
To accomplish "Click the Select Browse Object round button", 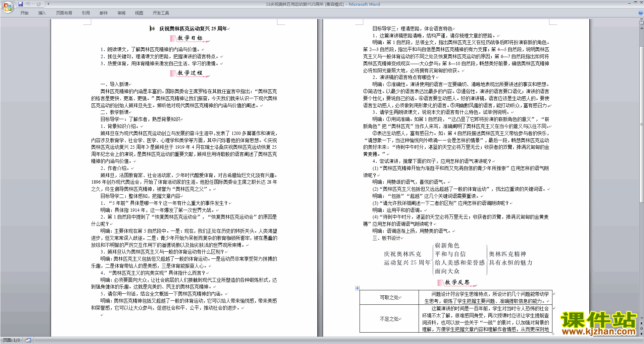I will coord(641,329).
